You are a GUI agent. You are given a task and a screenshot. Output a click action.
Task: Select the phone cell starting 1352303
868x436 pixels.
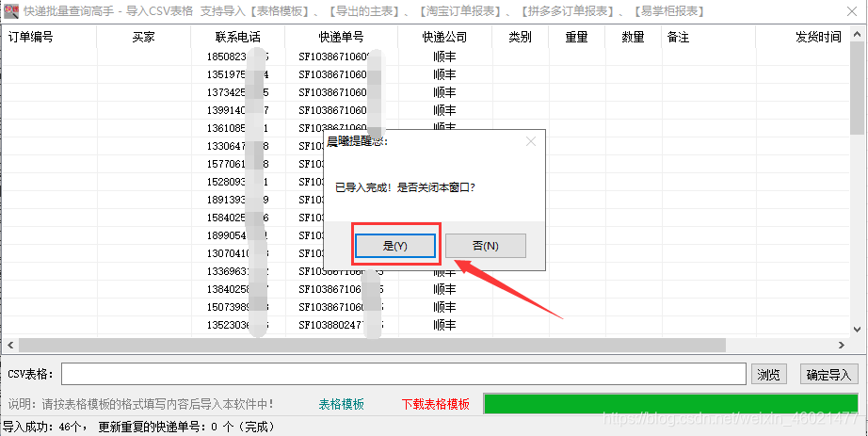click(x=238, y=325)
